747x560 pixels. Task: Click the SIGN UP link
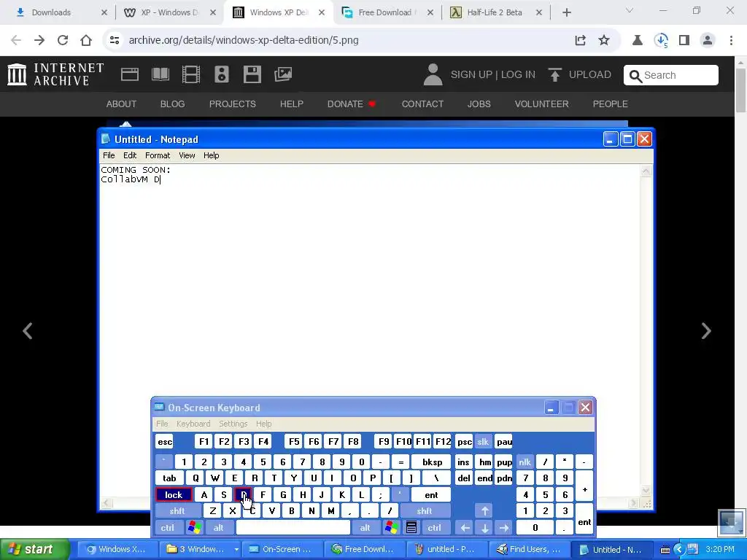coord(471,75)
